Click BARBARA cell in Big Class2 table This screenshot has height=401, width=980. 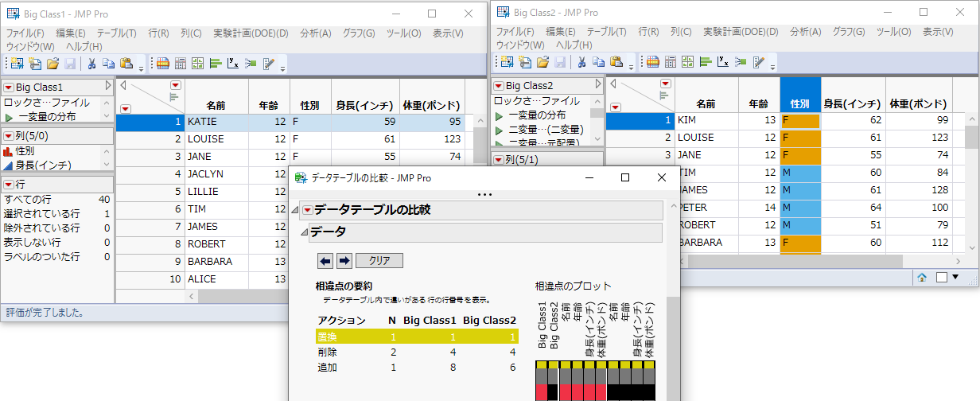click(x=707, y=243)
